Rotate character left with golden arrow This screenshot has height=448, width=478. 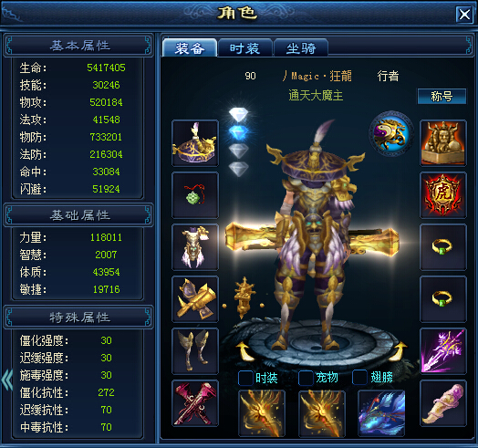[244, 351]
